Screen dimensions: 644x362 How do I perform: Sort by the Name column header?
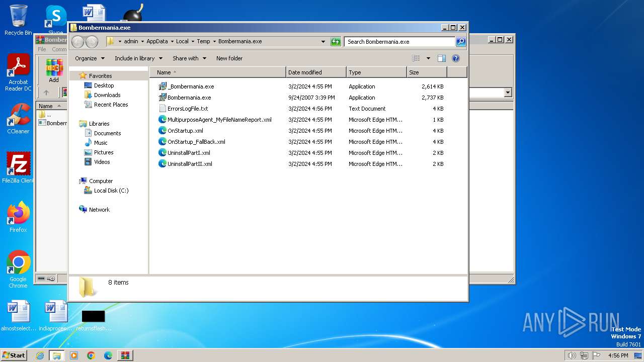click(217, 72)
